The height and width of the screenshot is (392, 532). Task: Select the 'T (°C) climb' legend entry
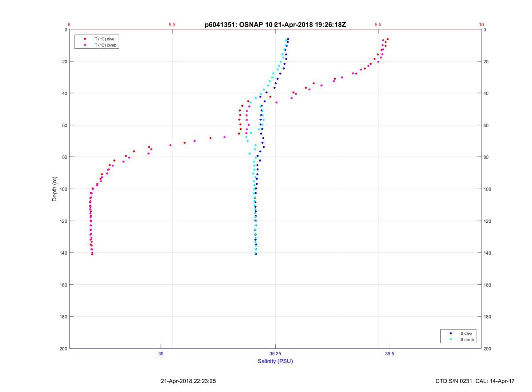(x=106, y=45)
